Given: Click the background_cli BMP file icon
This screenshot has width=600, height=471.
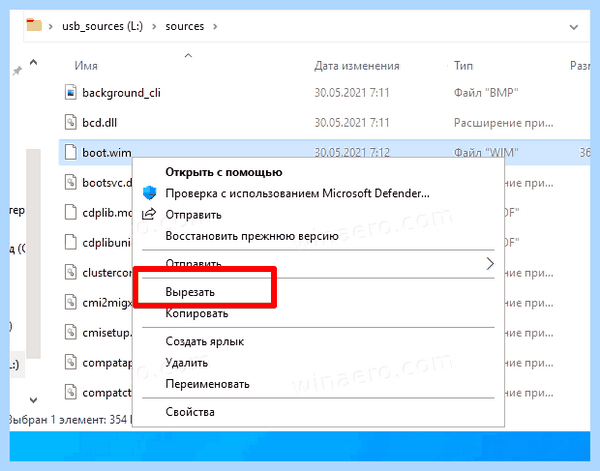Looking at the screenshot, I should tap(70, 92).
